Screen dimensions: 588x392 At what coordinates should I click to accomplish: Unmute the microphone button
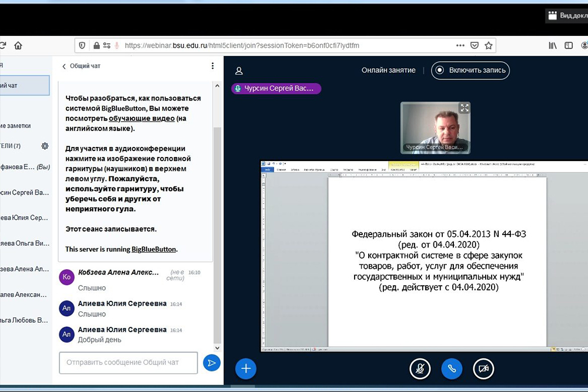pyautogui.click(x=420, y=368)
